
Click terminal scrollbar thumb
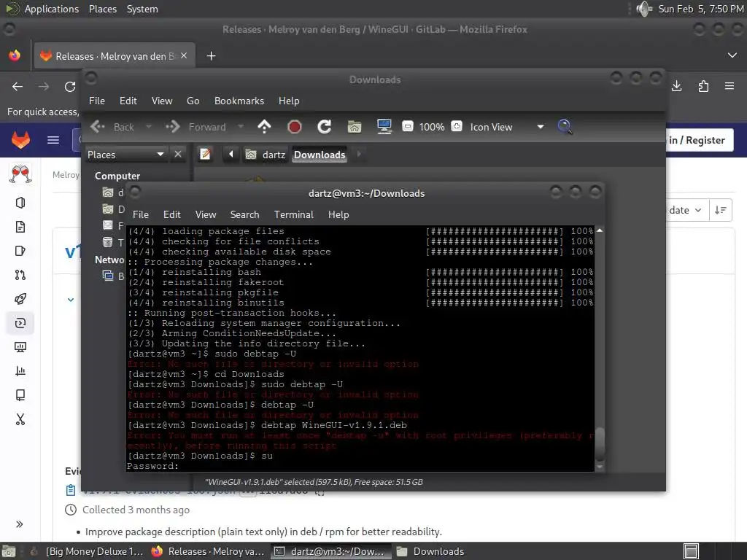point(600,443)
